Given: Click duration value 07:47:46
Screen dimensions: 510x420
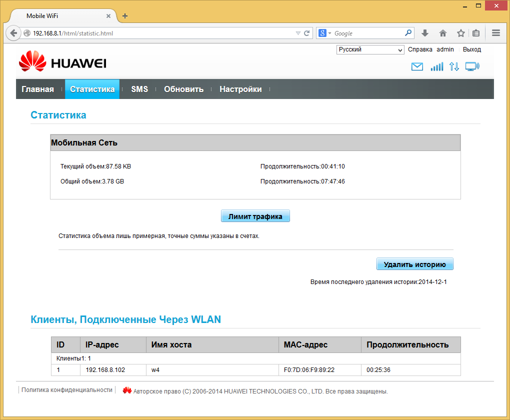Looking at the screenshot, I should (332, 181).
